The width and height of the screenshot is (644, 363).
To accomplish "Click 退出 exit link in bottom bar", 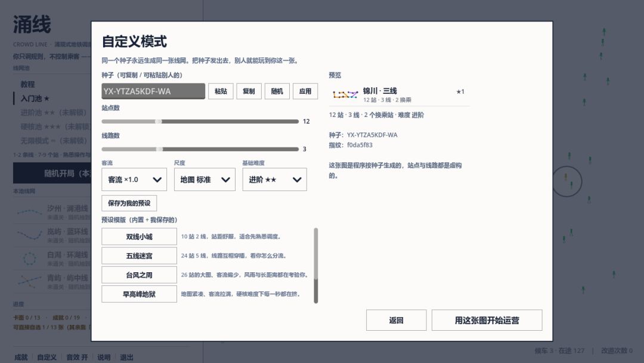I will (x=126, y=357).
